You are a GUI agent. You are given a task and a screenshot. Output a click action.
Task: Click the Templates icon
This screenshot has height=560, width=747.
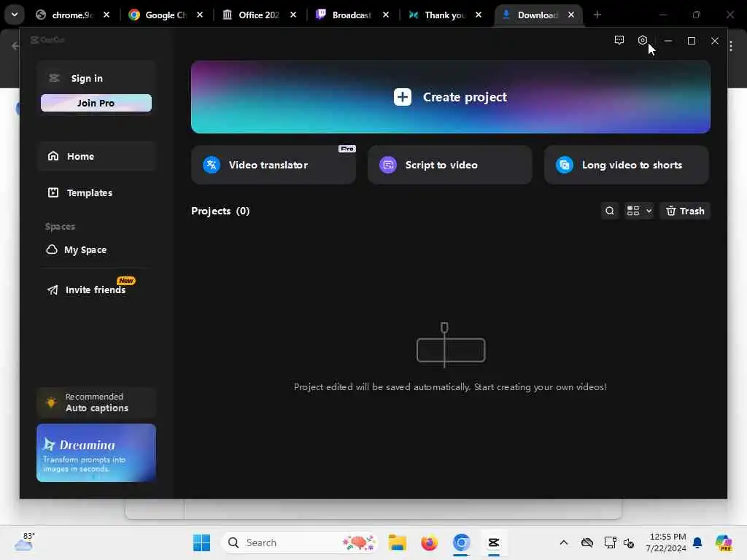(53, 192)
